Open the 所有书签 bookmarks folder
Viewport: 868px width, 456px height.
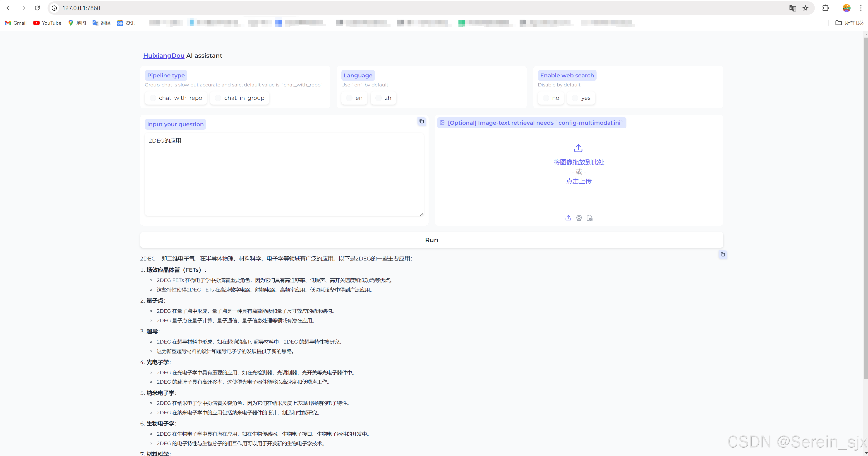pyautogui.click(x=849, y=23)
